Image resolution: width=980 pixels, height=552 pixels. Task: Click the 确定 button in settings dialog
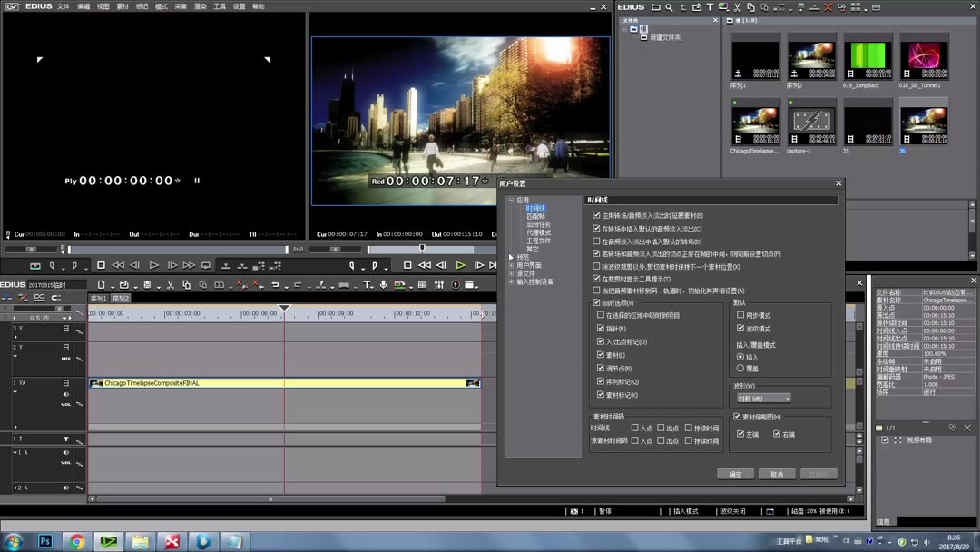tap(735, 474)
